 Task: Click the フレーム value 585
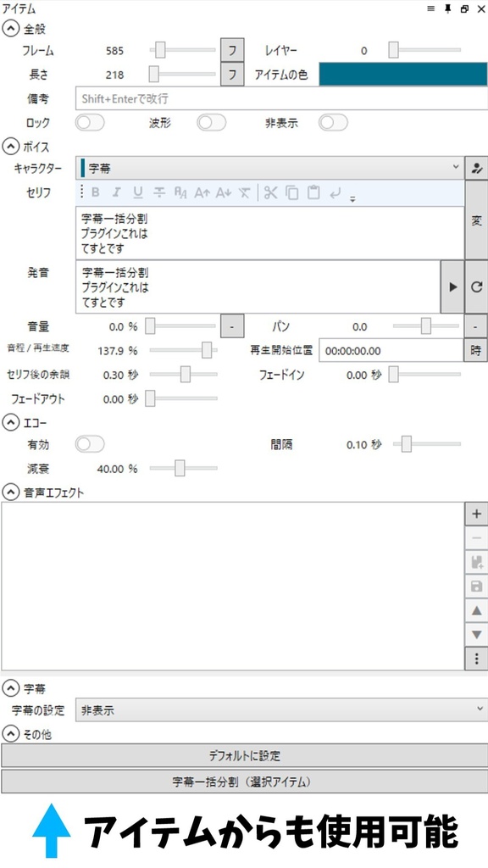[x=114, y=50]
